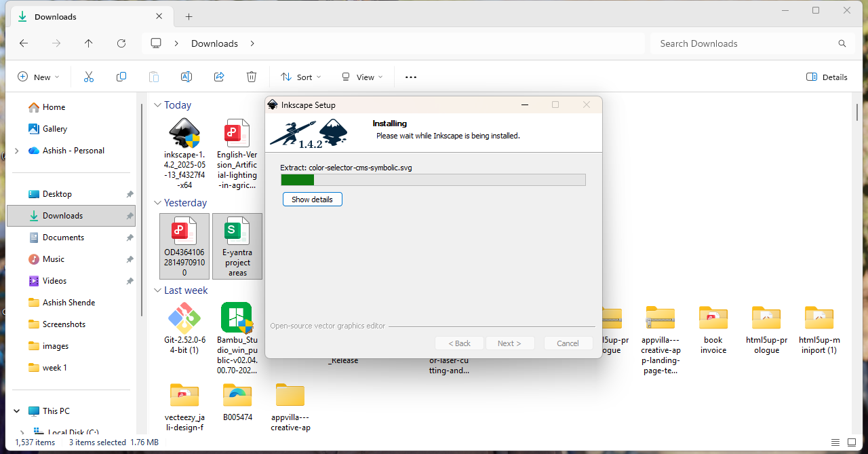Click the chevron after Downloads in address bar
868x454 pixels.
252,43
